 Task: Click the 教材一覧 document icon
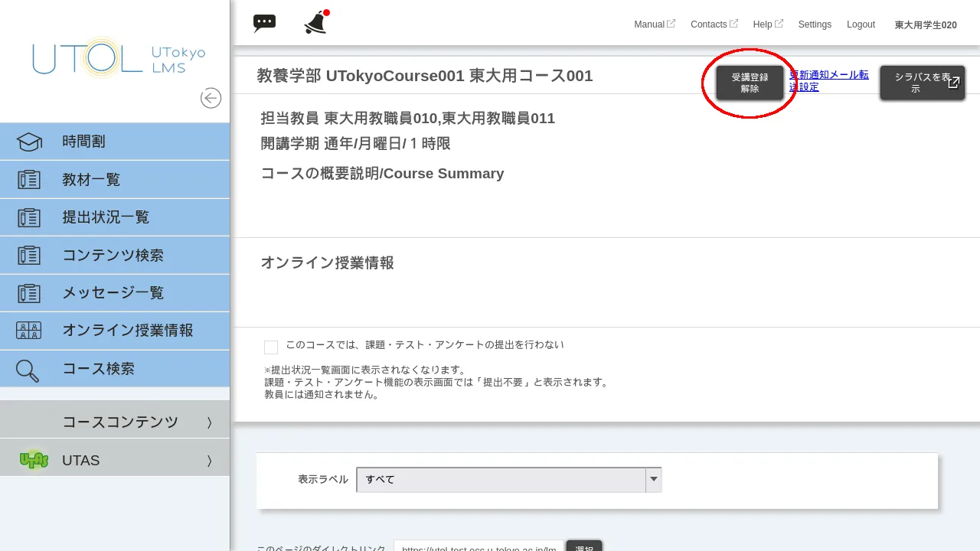tap(29, 180)
